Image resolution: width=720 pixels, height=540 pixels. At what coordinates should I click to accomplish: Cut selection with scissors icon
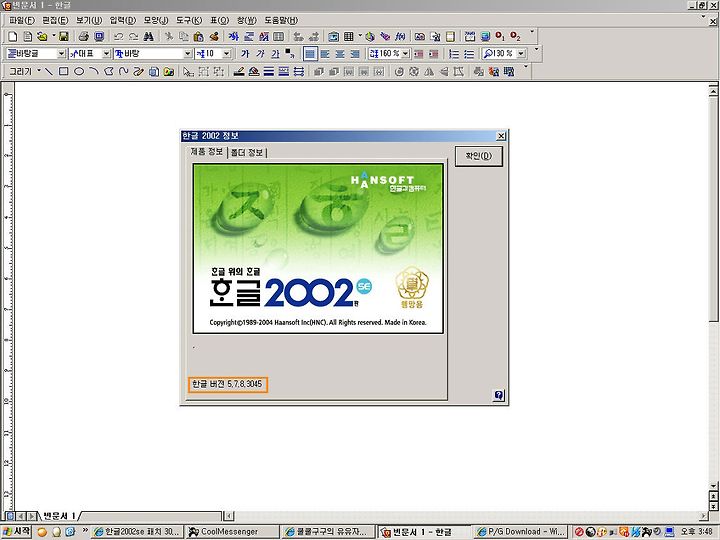click(x=169, y=36)
